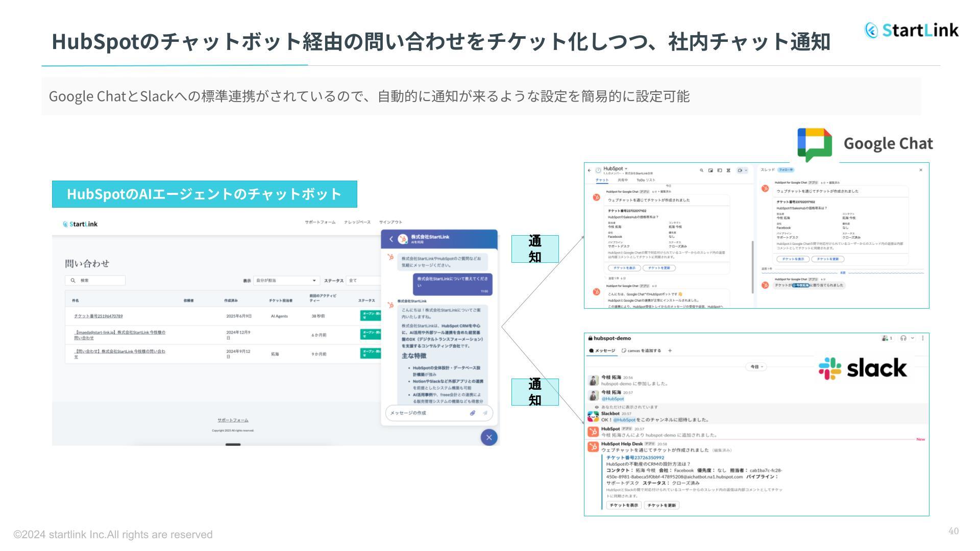Image resolution: width=980 pixels, height=551 pixels.
Task: Start a Slack huddle with the headphones icon
Action: pyautogui.click(x=903, y=338)
